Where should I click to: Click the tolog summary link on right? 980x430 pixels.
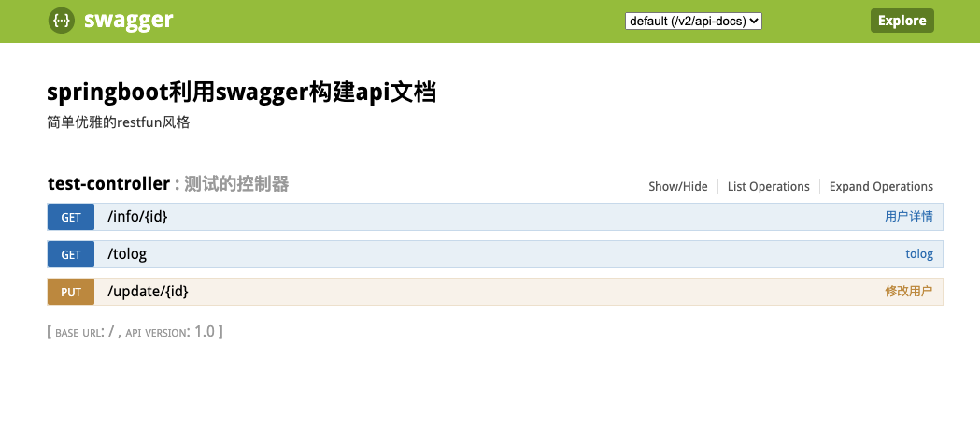click(918, 254)
